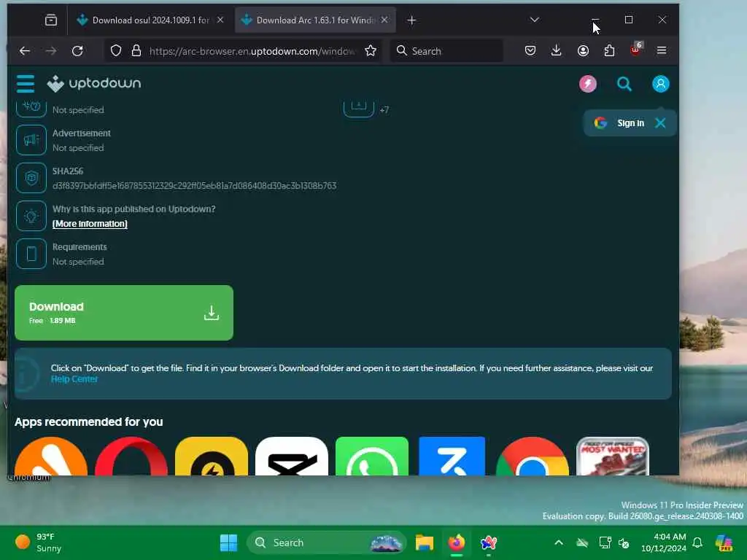This screenshot has height=560, width=747.
Task: Open the notifications bell
Action: tap(697, 542)
